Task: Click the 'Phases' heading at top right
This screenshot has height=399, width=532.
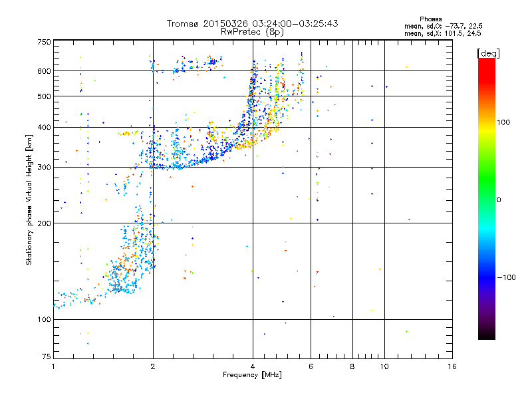Action: point(430,19)
